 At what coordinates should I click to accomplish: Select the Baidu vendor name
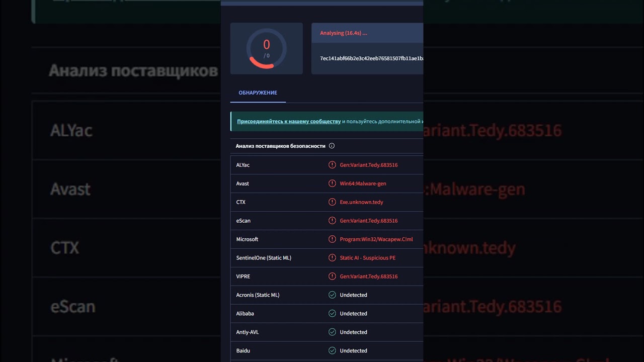tap(243, 351)
